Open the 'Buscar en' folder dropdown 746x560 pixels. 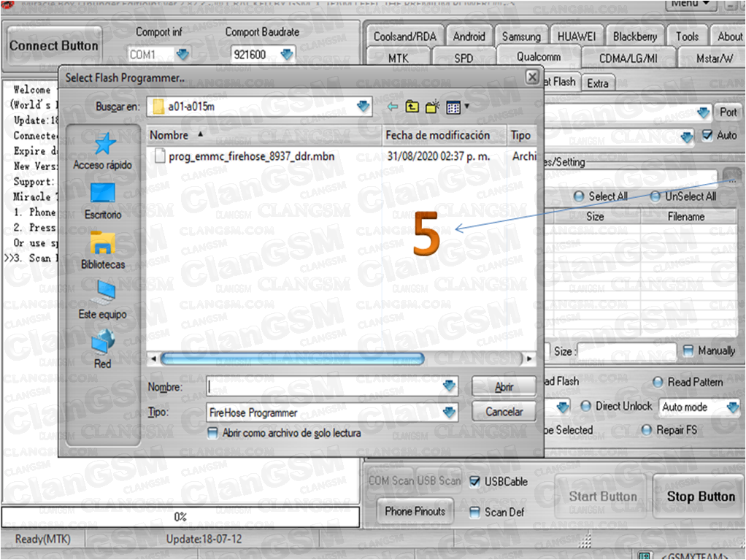coord(365,107)
